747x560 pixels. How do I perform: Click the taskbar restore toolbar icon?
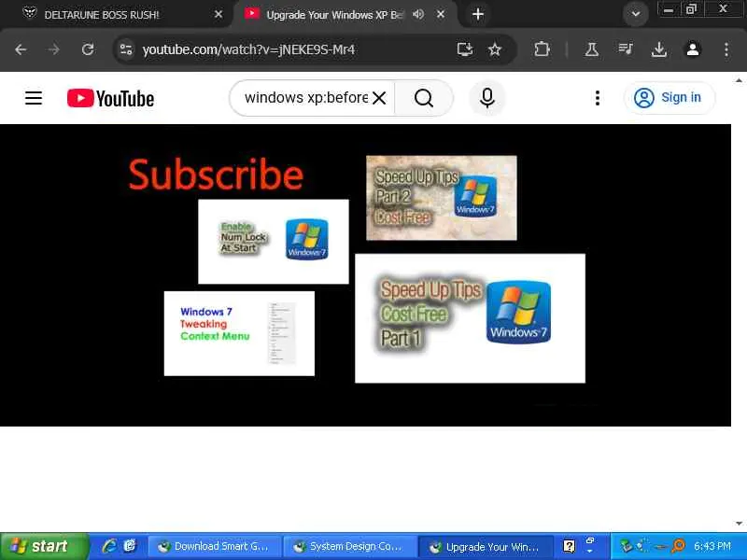pyautogui.click(x=590, y=541)
